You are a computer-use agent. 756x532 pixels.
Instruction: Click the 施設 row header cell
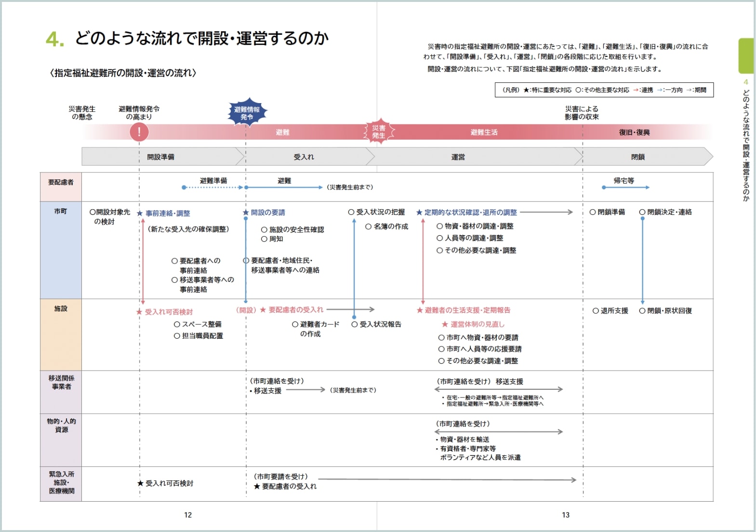coord(61,334)
